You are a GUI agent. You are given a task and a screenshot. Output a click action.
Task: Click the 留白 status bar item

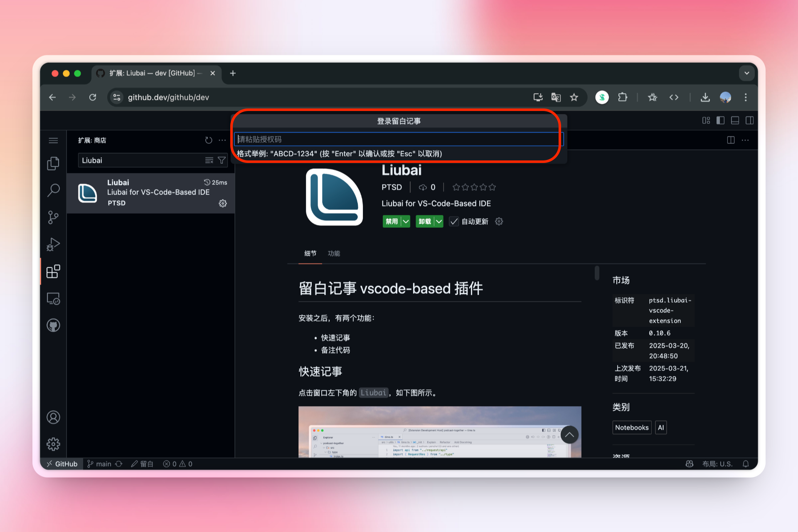pos(142,464)
